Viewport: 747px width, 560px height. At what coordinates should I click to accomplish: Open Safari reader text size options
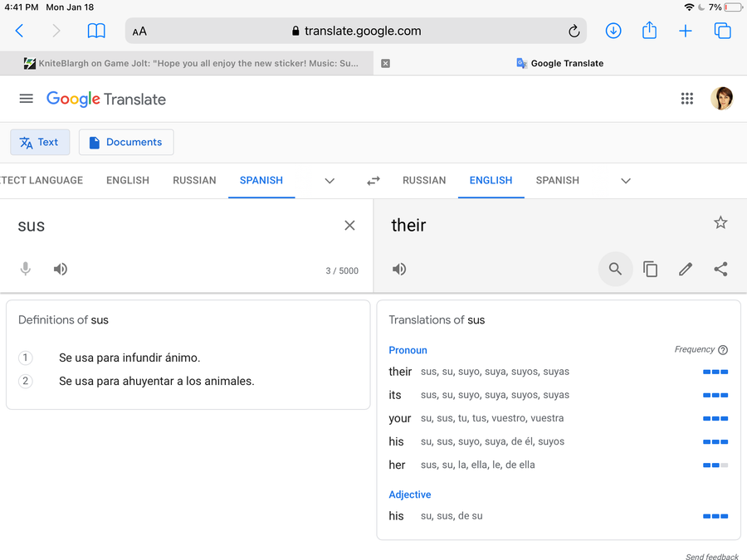click(139, 32)
